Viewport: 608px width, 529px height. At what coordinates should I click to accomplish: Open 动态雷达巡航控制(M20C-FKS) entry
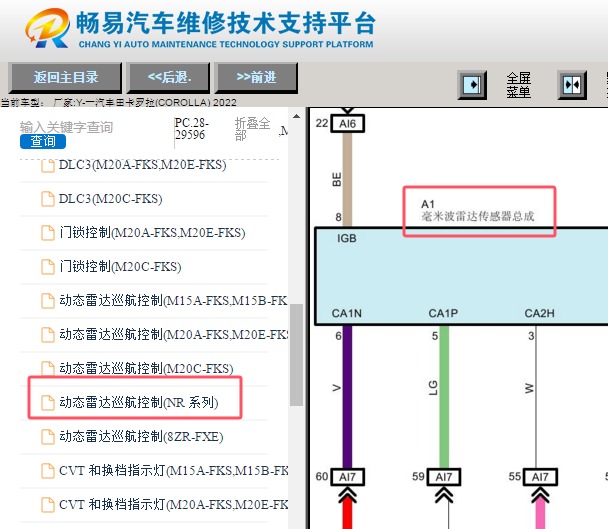point(146,368)
